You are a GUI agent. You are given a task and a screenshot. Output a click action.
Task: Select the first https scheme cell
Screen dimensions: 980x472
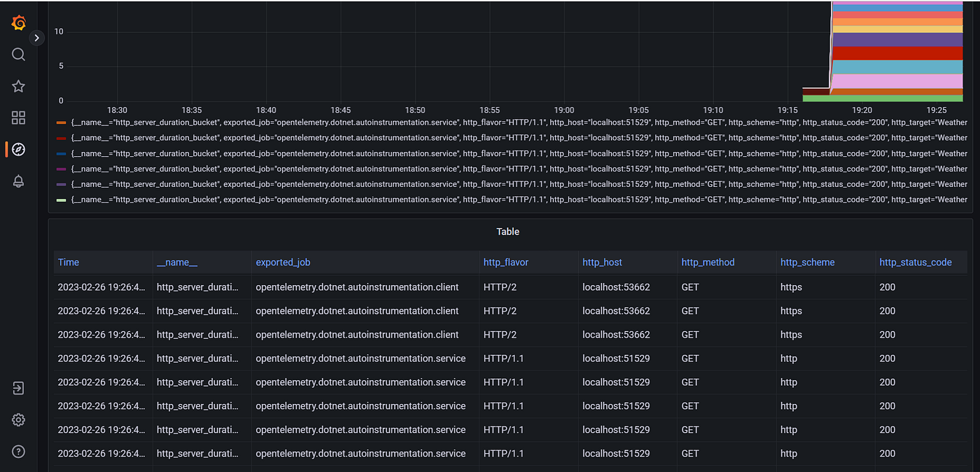(791, 287)
